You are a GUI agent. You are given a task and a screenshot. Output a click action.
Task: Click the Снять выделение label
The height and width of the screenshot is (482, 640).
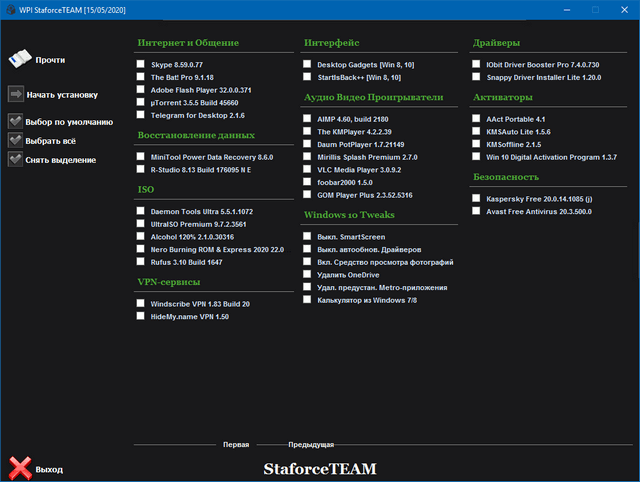[x=61, y=160]
